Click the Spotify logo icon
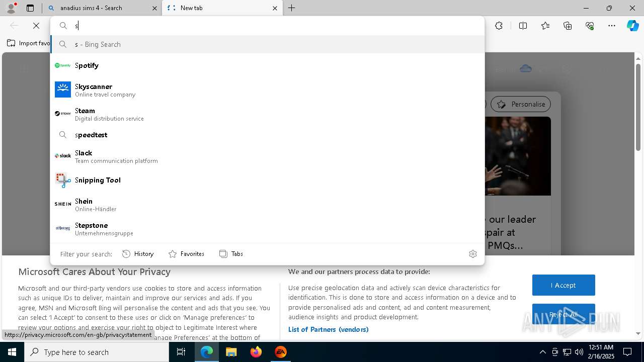The image size is (644, 362). pyautogui.click(x=63, y=65)
